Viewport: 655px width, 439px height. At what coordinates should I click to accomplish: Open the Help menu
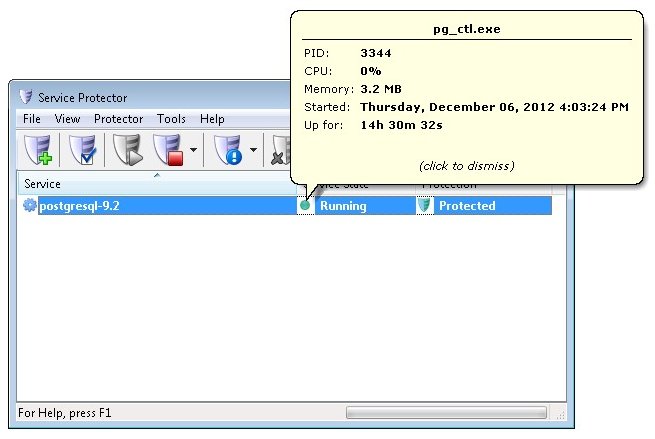pyautogui.click(x=212, y=119)
